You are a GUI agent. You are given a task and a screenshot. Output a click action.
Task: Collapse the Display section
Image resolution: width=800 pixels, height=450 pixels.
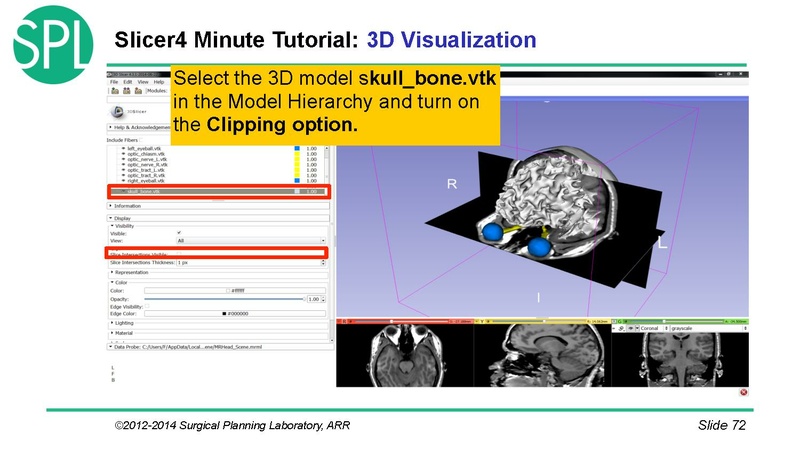point(218,218)
